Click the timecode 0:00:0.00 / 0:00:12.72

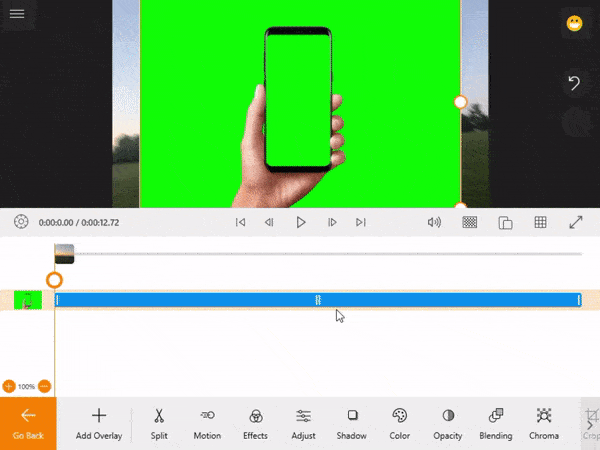click(79, 222)
